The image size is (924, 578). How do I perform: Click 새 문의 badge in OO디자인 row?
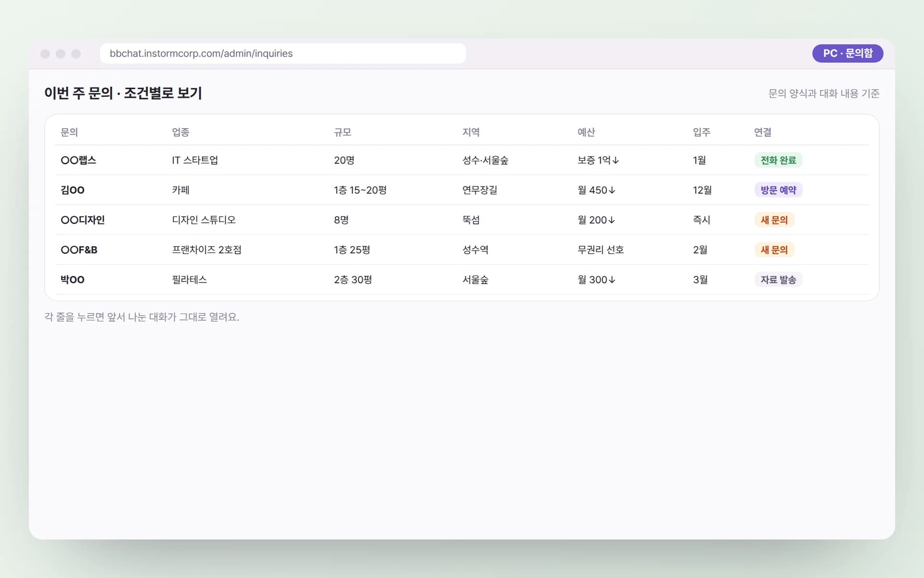point(774,220)
